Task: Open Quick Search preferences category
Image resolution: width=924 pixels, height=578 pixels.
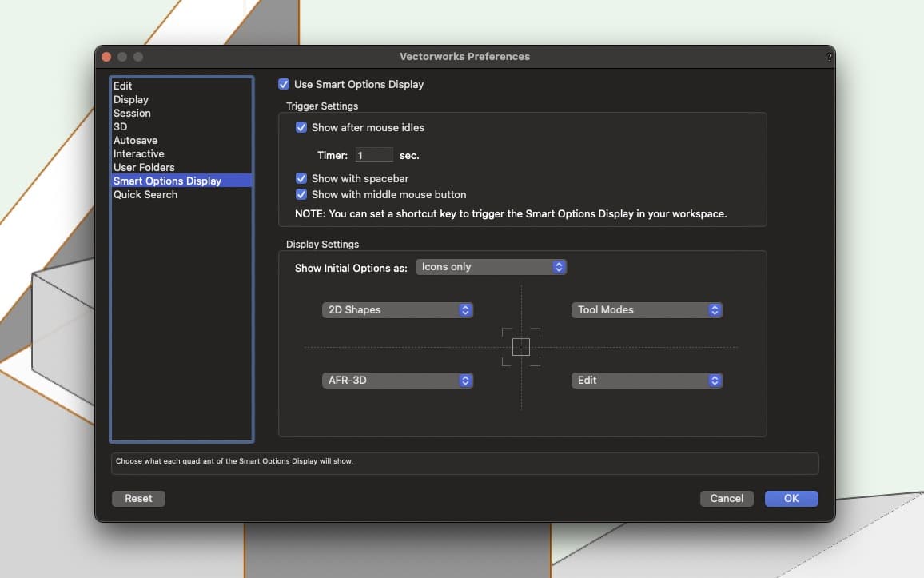Action: [x=181, y=194]
